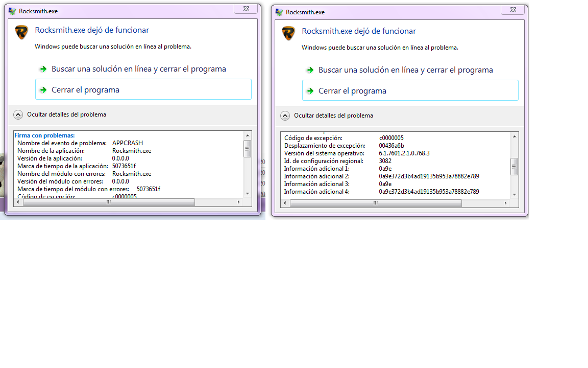Image resolution: width=588 pixels, height=368 pixels.
Task: Click horizontal scrollbar thumb in left details box
Action: click(109, 202)
